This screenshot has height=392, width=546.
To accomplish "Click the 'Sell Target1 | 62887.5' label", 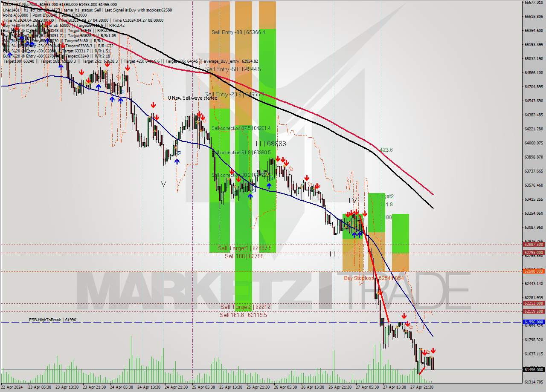I will (x=244, y=248).
